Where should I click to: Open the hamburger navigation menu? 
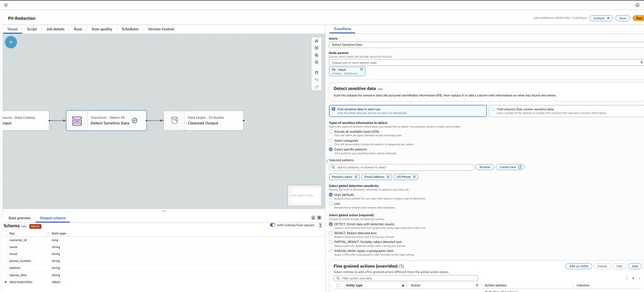coord(5,4)
